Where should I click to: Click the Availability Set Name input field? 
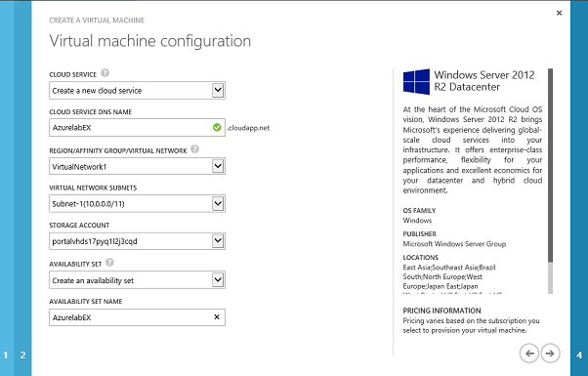click(x=137, y=317)
